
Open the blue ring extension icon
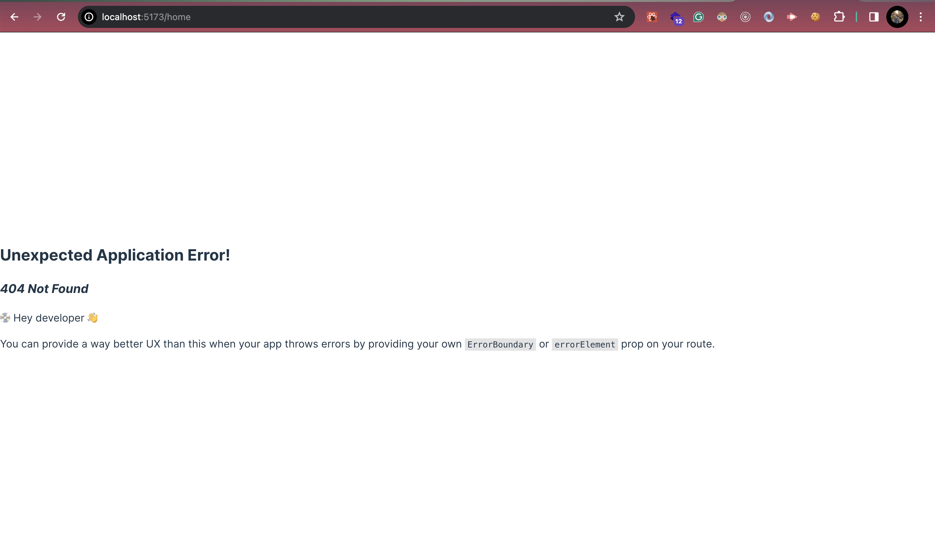(768, 17)
